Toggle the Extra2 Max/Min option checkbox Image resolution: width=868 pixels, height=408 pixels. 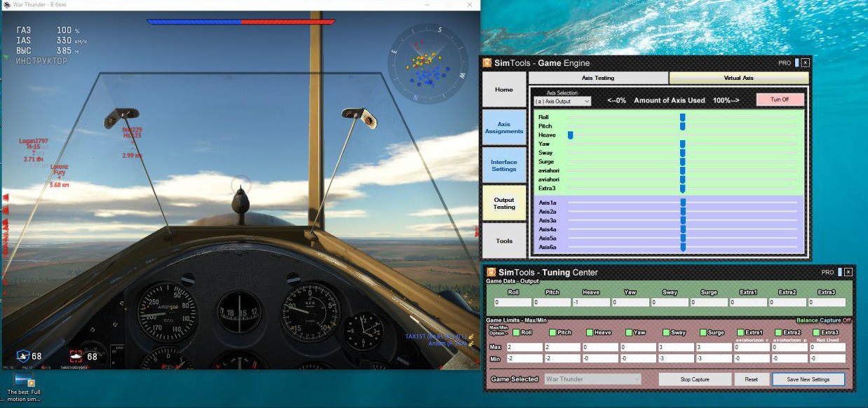click(x=778, y=332)
